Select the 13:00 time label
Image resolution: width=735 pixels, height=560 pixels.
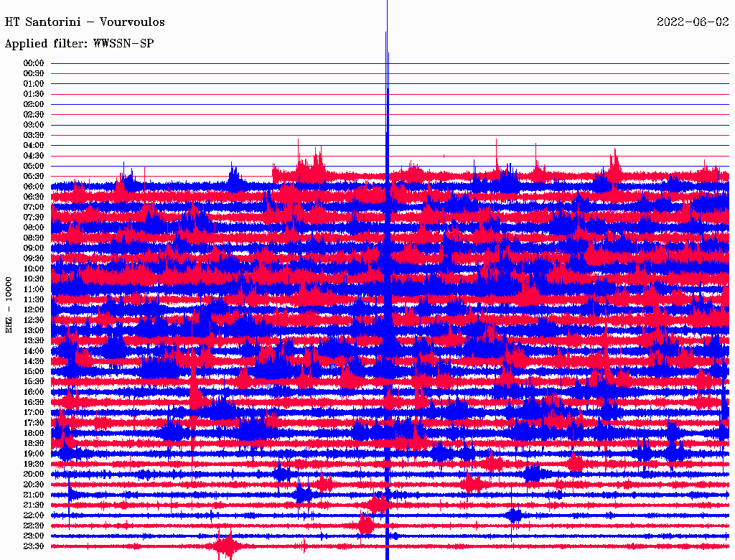point(34,331)
